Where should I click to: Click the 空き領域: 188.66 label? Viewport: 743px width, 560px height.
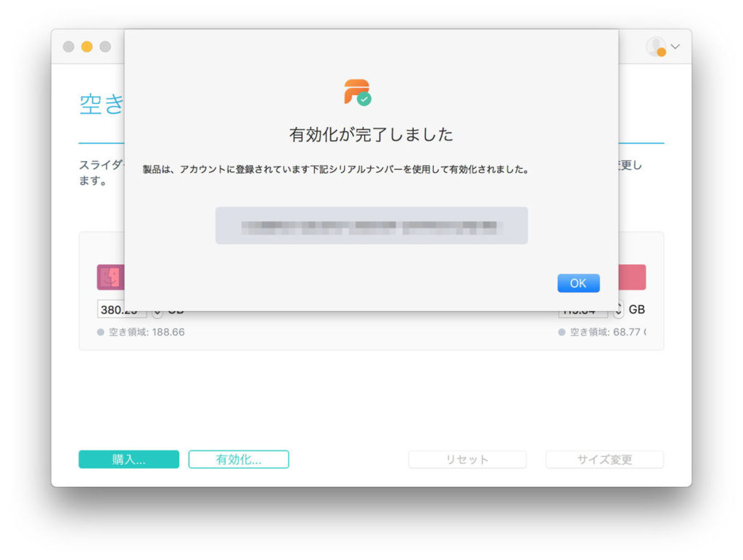pos(147,332)
